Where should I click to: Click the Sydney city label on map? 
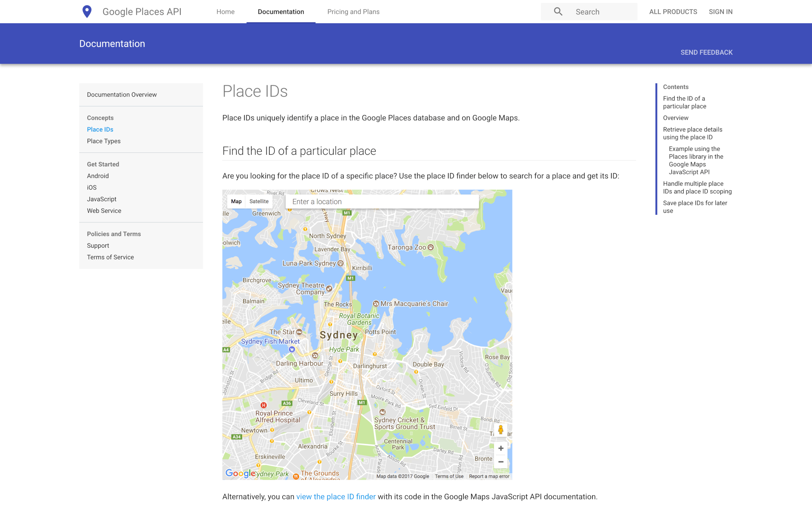pyautogui.click(x=339, y=335)
